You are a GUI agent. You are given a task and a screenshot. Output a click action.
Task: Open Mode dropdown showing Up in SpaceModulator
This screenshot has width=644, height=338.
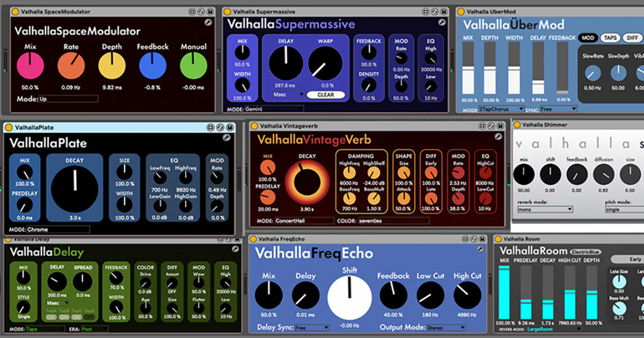tap(68, 99)
